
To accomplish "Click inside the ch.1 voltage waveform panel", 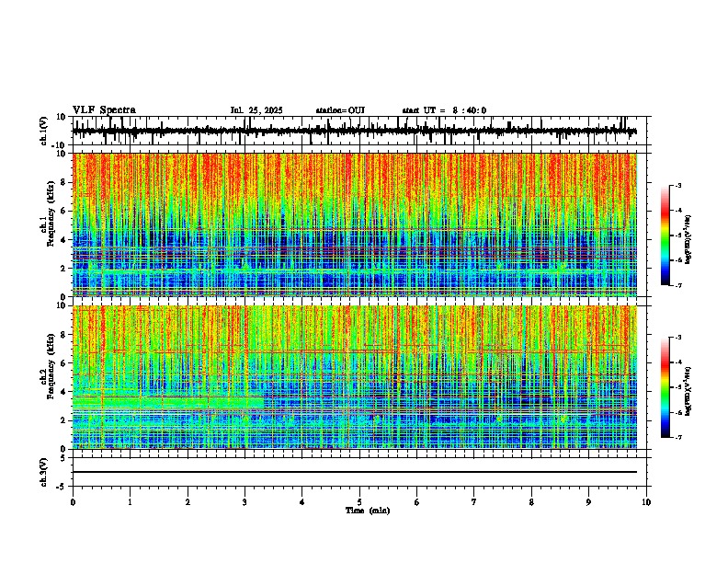I will 359,131.
